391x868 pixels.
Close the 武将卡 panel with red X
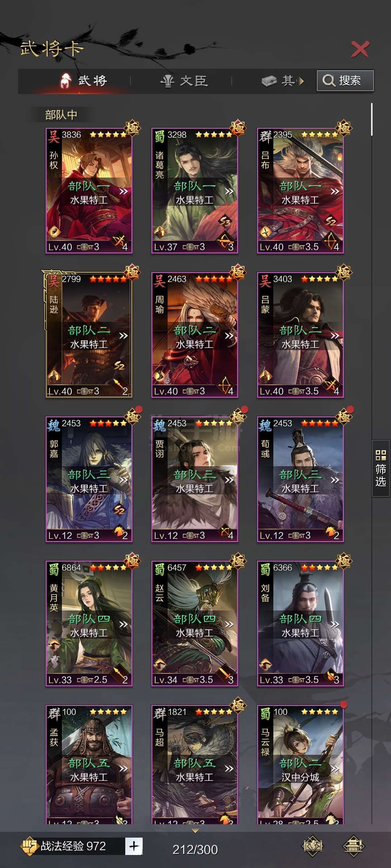[360, 49]
